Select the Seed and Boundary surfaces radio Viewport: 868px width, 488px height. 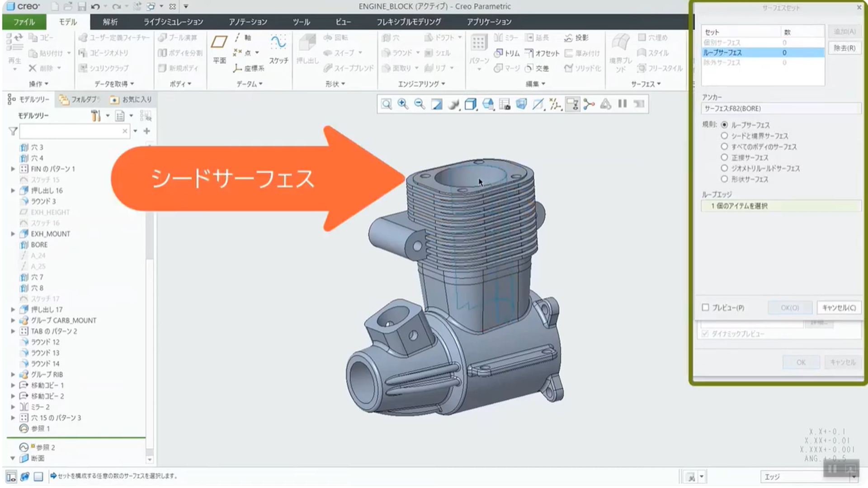point(724,136)
